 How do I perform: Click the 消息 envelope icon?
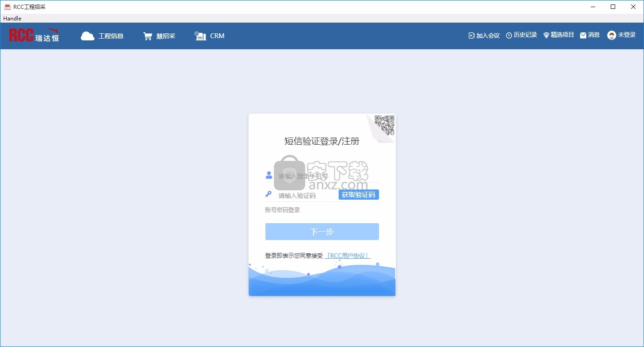pos(583,35)
